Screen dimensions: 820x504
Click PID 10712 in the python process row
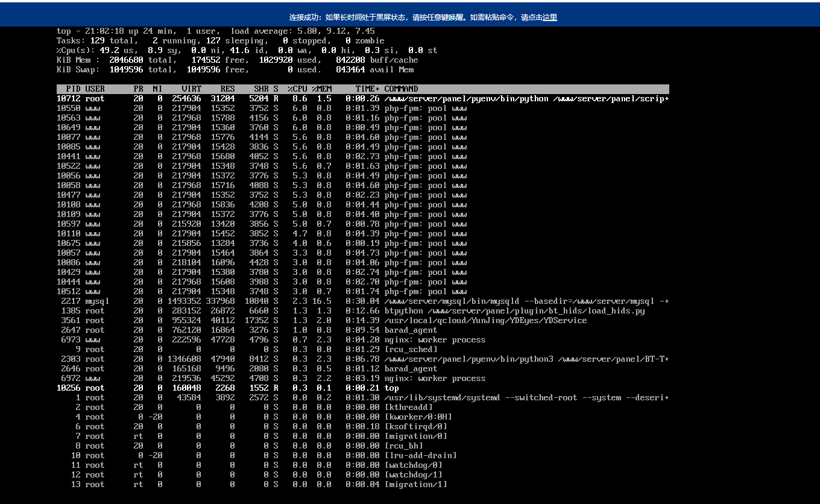(68, 98)
